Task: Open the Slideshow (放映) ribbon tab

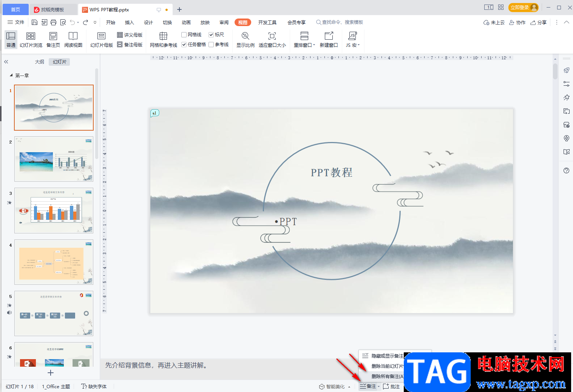Action: [205, 22]
